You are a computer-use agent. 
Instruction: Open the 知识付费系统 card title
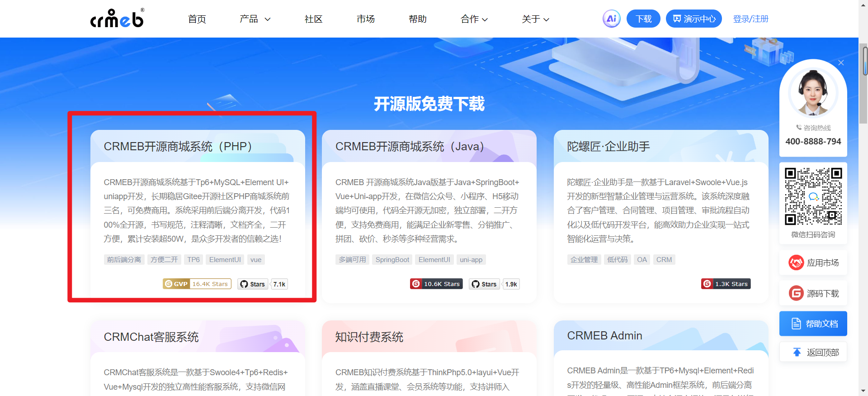[369, 337]
